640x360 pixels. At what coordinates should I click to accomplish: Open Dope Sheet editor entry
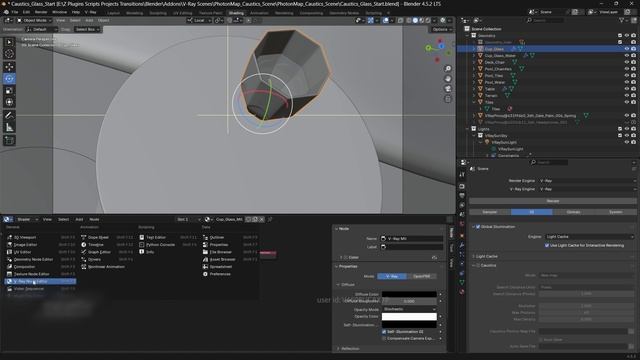click(x=107, y=237)
